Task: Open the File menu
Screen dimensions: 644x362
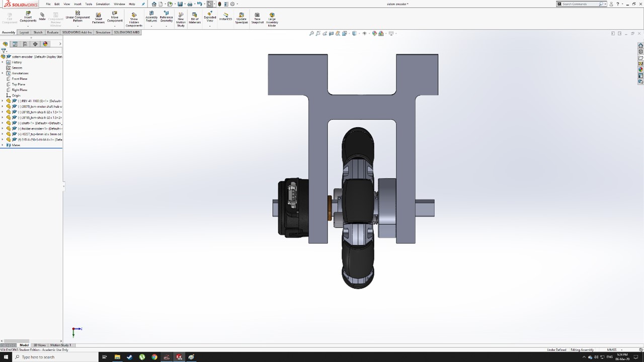Action: (x=48, y=4)
